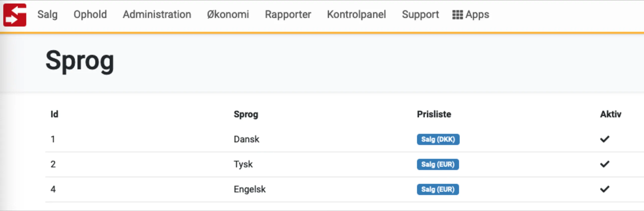Expand the Administration menu
The width and height of the screenshot is (644, 211).
(157, 15)
